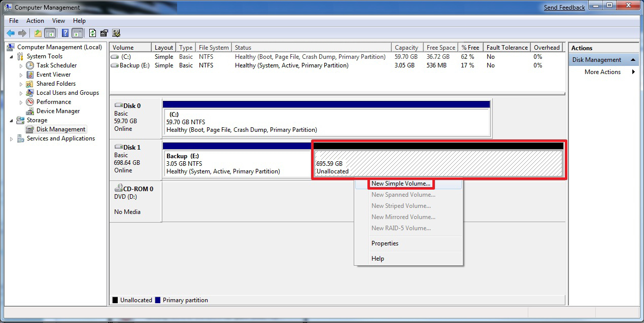This screenshot has width=644, height=323.
Task: Click the Refresh icon with green arrows
Action: click(x=93, y=33)
